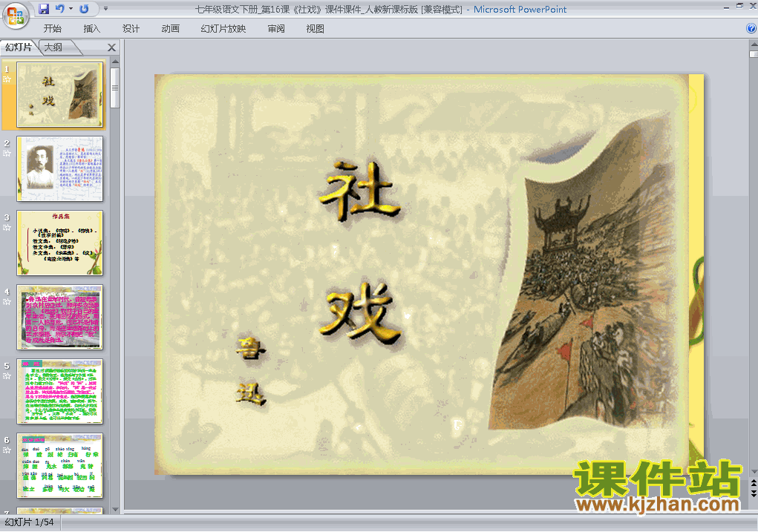The height and width of the screenshot is (532, 758).
Task: Close the slides thumbnail pane
Action: click(111, 47)
